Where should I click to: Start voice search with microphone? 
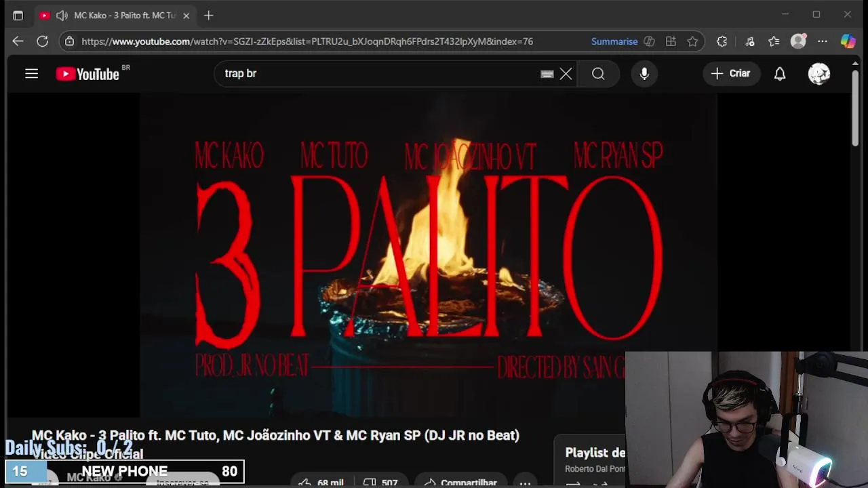(x=644, y=74)
